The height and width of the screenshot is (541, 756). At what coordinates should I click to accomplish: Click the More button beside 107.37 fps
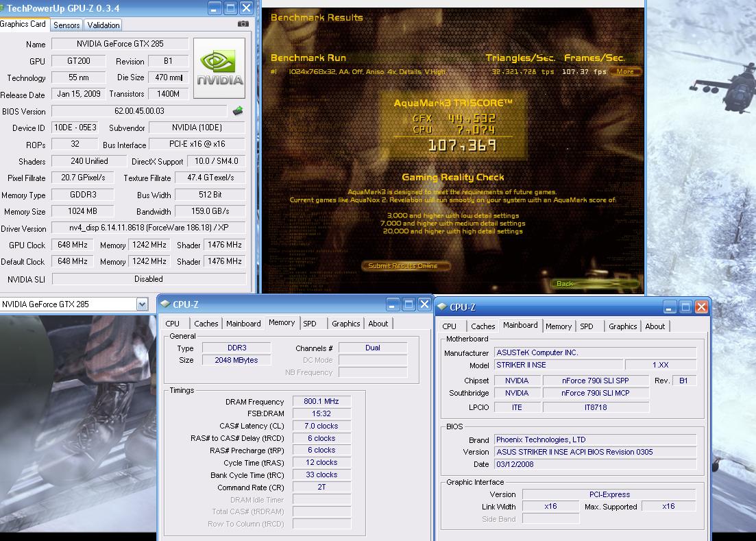[x=625, y=71]
